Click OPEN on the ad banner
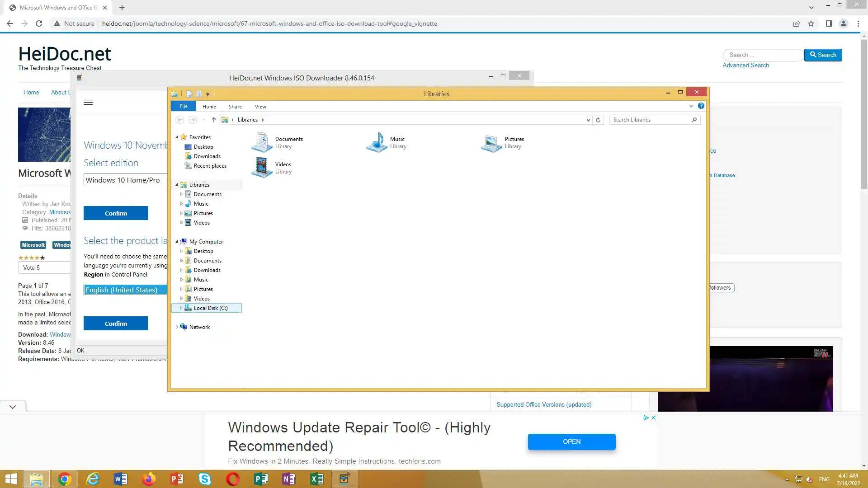The image size is (868, 488). coord(571,441)
